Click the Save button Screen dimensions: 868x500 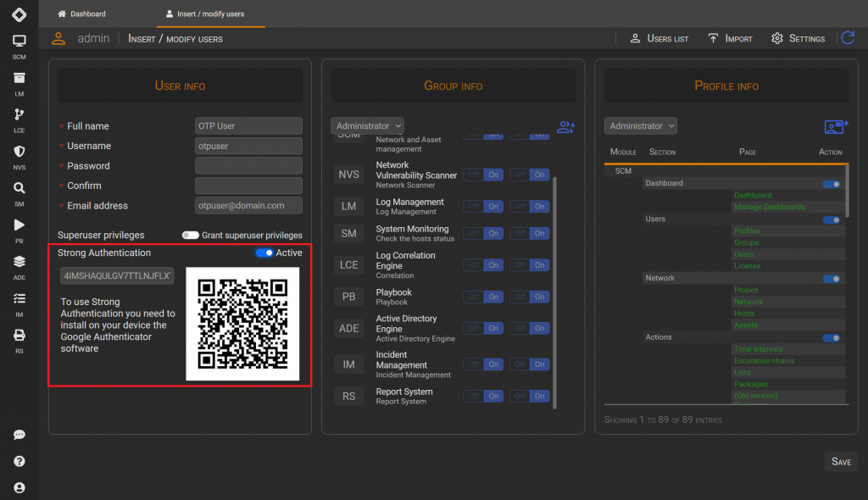click(841, 462)
